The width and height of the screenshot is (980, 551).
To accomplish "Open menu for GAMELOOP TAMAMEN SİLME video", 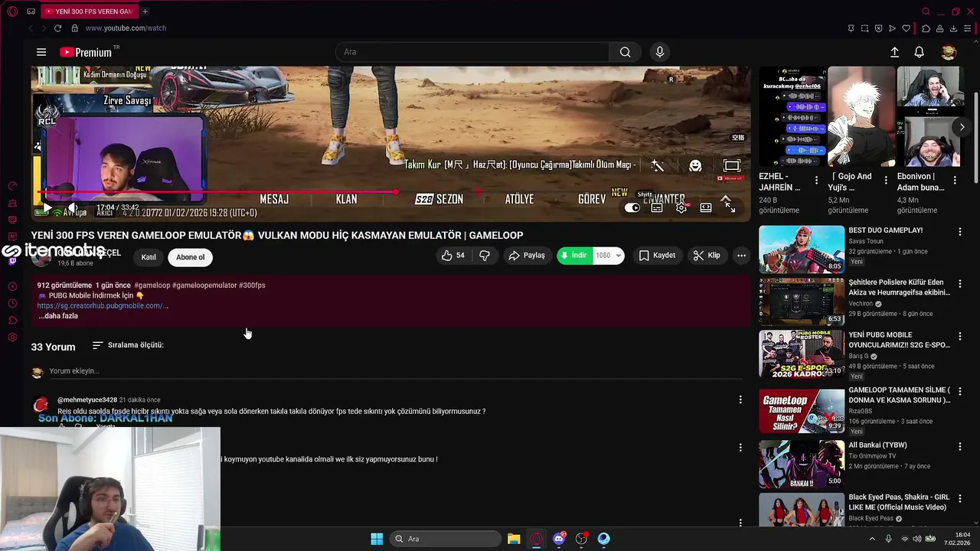I will [x=960, y=391].
